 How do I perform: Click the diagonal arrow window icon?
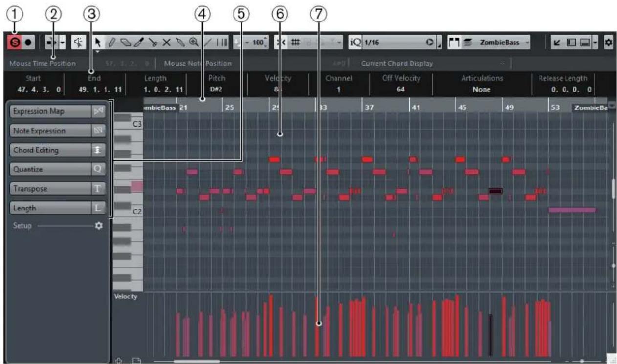[558, 43]
